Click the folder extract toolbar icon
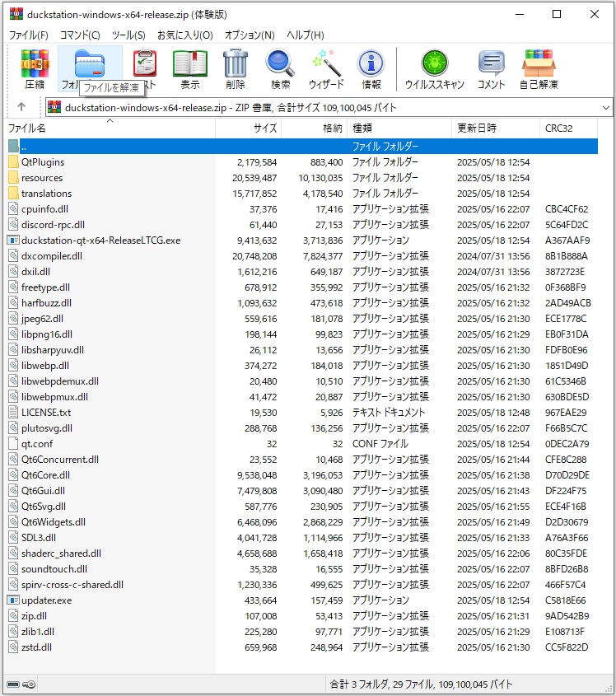This screenshot has width=616, height=696. [x=90, y=64]
